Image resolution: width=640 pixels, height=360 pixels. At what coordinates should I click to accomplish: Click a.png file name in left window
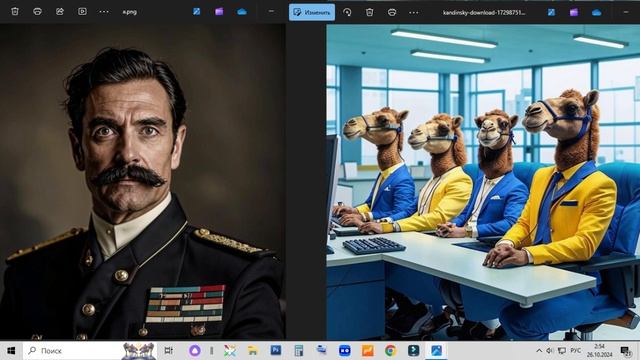click(x=130, y=12)
